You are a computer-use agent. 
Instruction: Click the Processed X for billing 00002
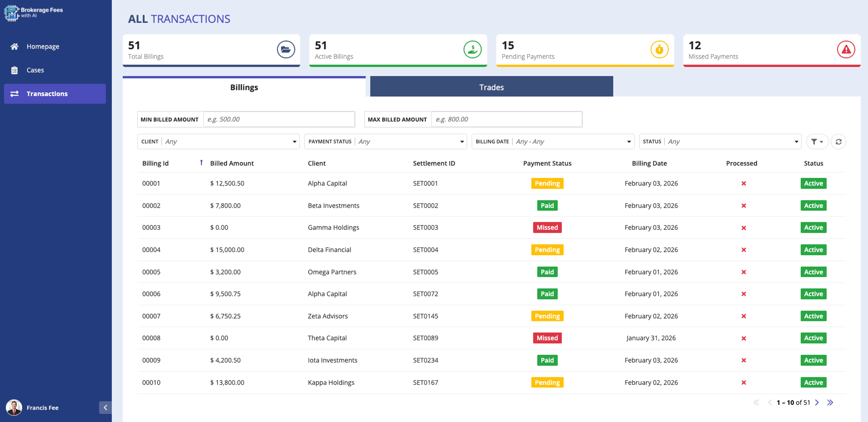click(744, 206)
